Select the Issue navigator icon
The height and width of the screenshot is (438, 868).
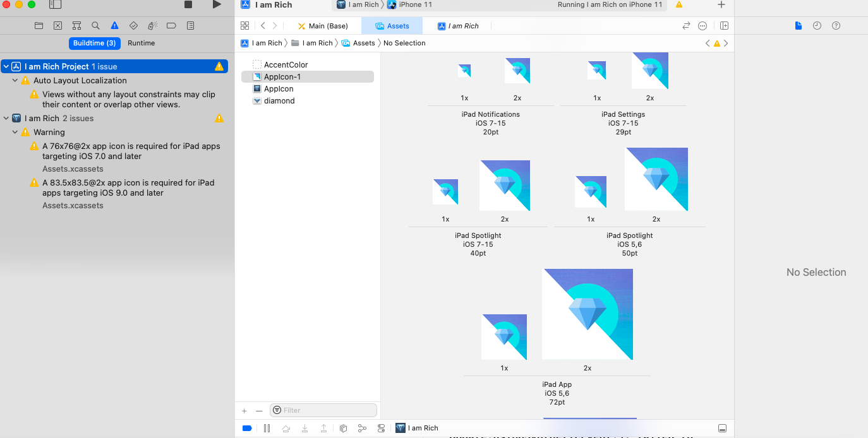114,26
